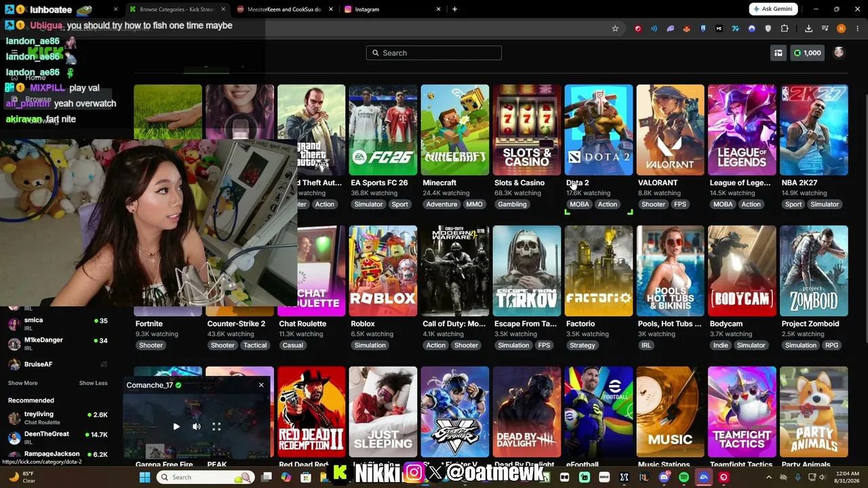Image resolution: width=868 pixels, height=488 pixels.
Task: Select the Casual tag under Chat Roulette
Action: coord(293,345)
